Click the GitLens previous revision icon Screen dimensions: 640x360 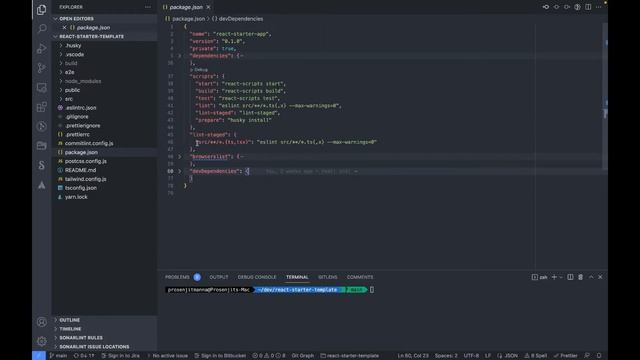[556, 7]
